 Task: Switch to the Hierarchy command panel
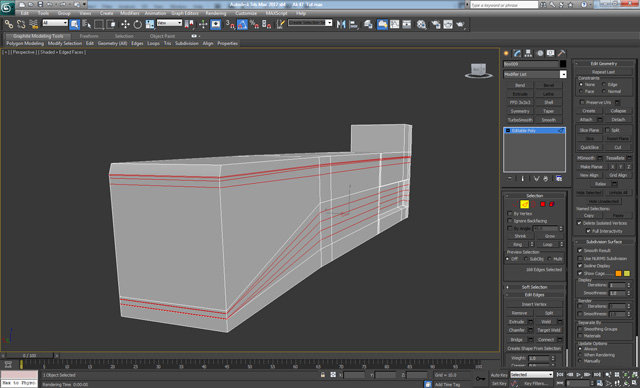[529, 53]
